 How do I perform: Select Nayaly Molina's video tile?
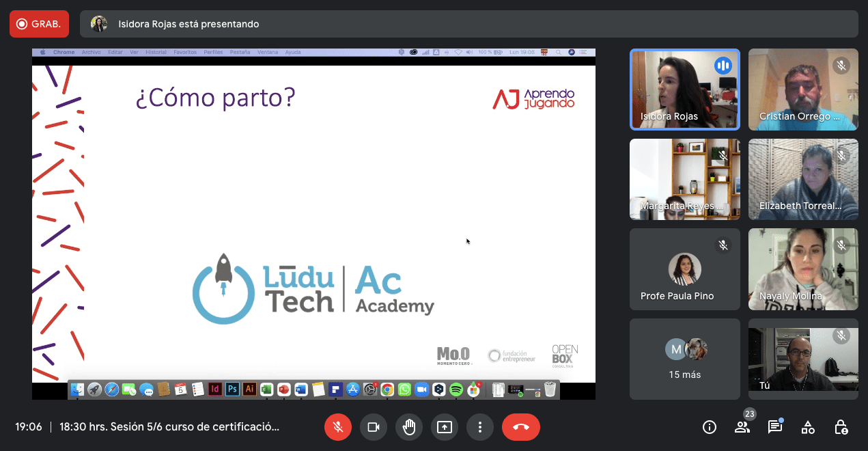click(x=803, y=269)
